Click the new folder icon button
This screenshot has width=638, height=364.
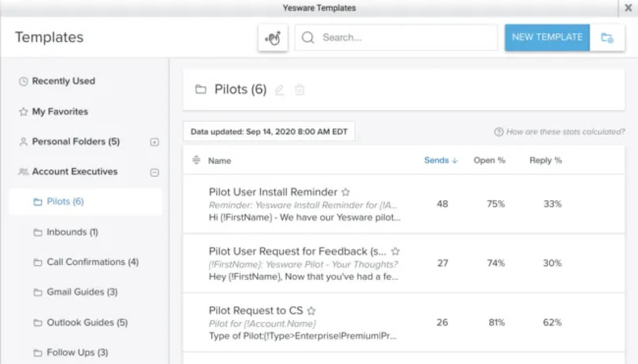tap(607, 37)
